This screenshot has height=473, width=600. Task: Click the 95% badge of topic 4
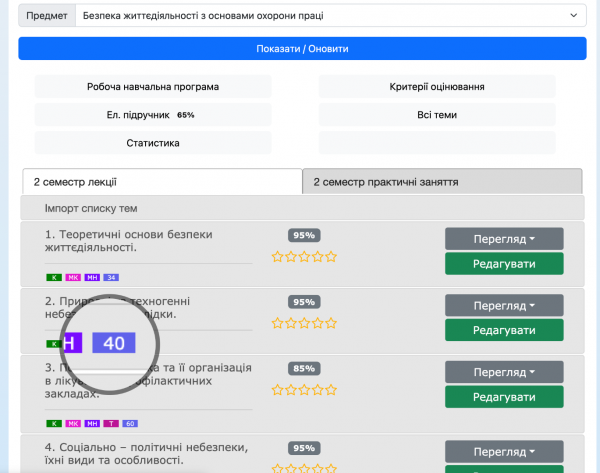point(304,448)
